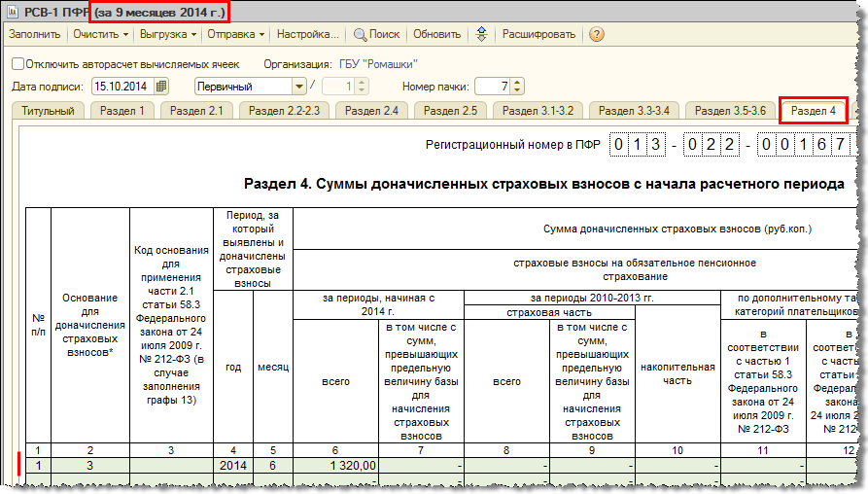
Task: Click the Расшифровать button
Action: pos(538,34)
